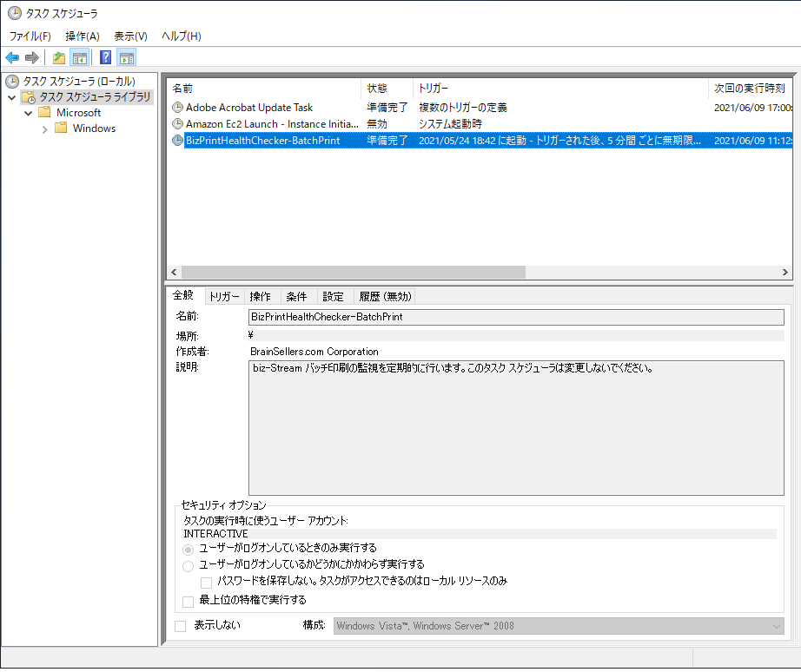Expand the Windows folder tree node

pos(45,128)
